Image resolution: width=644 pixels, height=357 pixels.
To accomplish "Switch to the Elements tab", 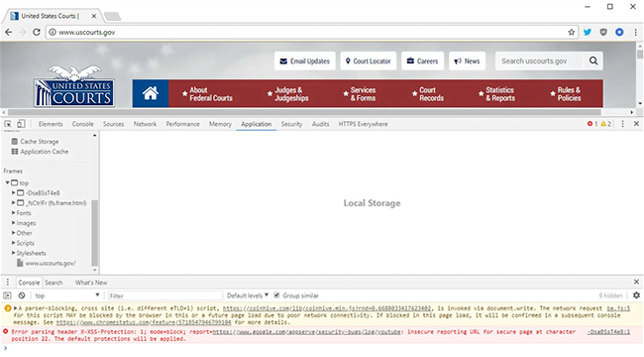I will (51, 124).
